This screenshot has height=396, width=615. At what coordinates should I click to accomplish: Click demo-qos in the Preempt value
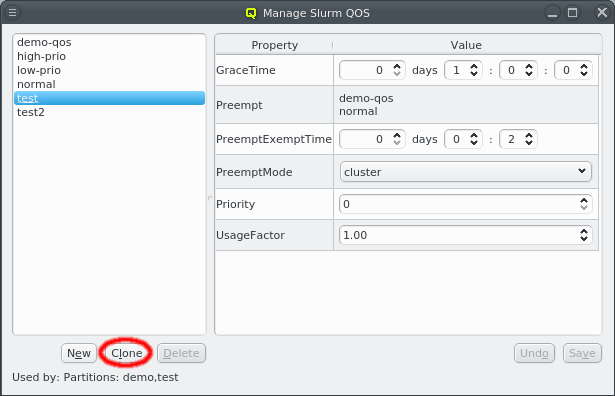tap(366, 98)
